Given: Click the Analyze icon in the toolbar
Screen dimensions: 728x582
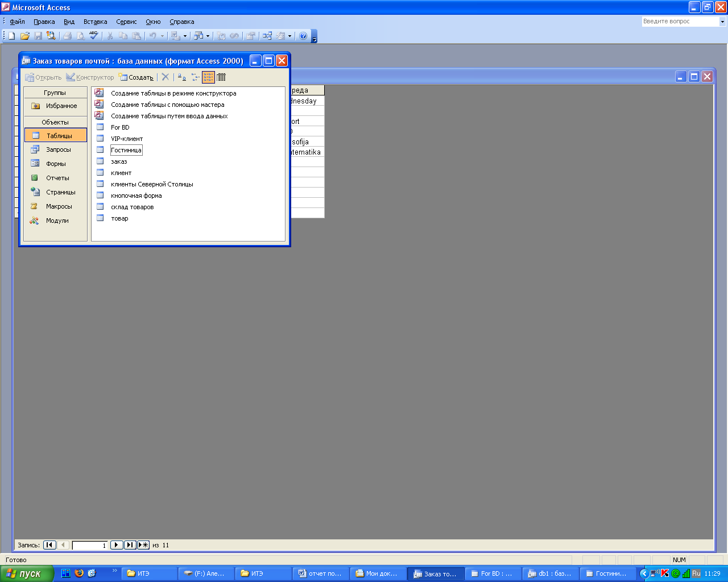Looking at the screenshot, I should tap(198, 36).
